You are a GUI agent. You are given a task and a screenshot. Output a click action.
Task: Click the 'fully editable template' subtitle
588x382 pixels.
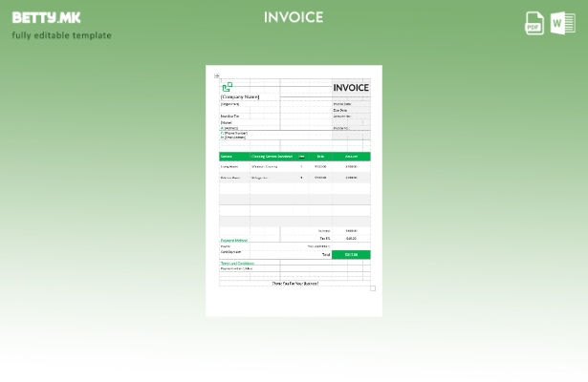[61, 35]
